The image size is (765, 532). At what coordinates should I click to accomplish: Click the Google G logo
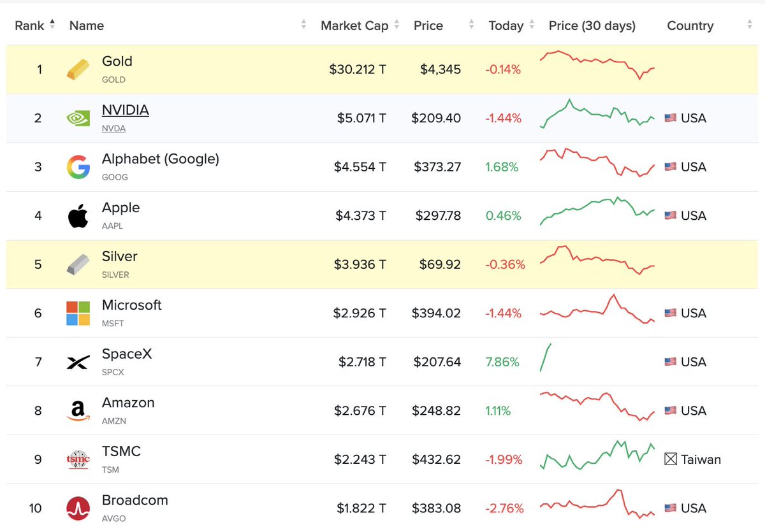click(x=78, y=167)
